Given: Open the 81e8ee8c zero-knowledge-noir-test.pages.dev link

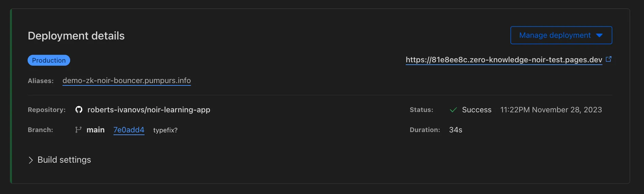Looking at the screenshot, I should pos(504,60).
